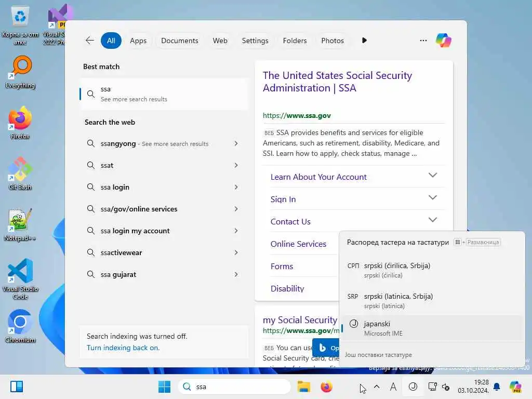Switch to the Apps filter tab
This screenshot has width=532, height=399.
pos(138,41)
